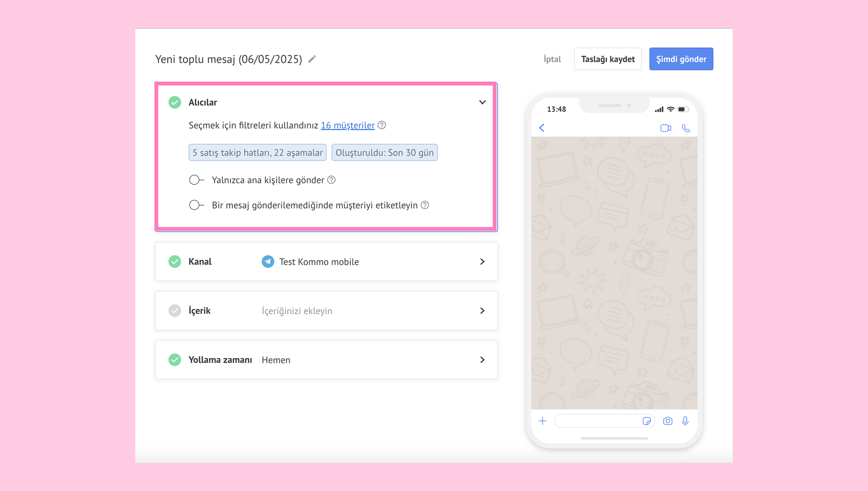Tap the camera icon in phone preview

[x=668, y=421]
